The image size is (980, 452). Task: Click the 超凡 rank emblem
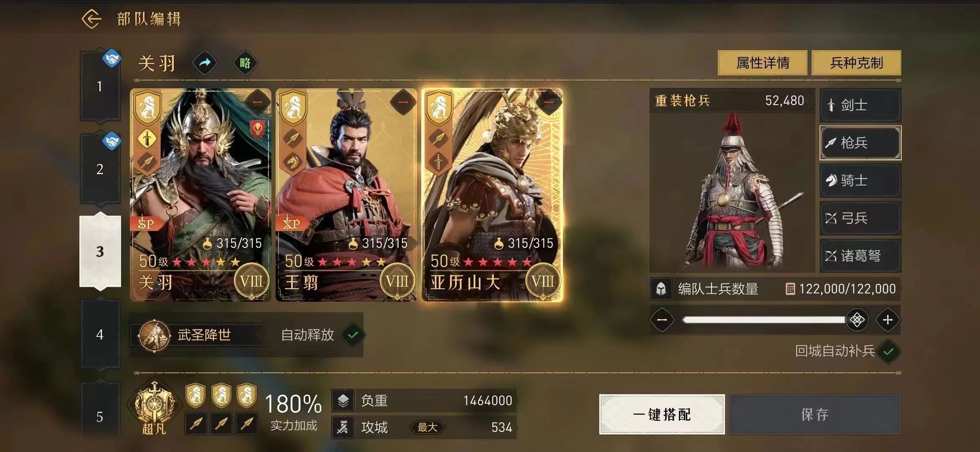(x=154, y=408)
